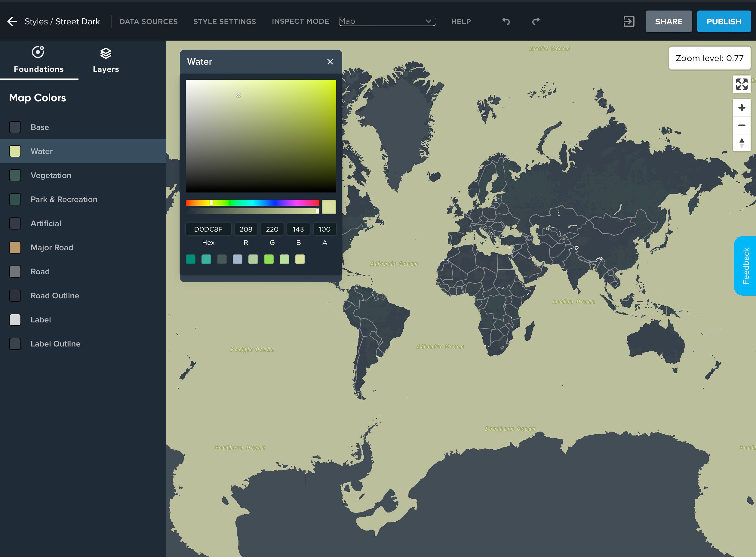The height and width of the screenshot is (557, 756).
Task: Open Style Settings
Action: (x=224, y=22)
